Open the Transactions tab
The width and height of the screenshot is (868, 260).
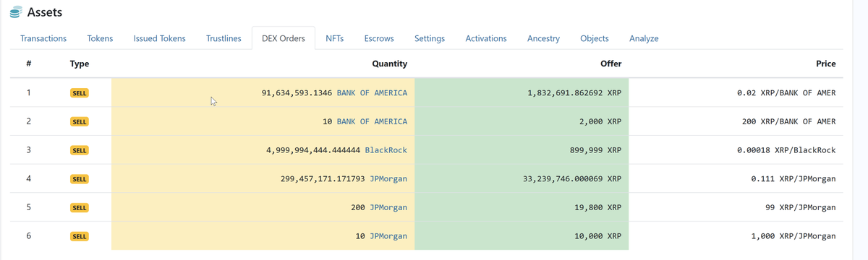(43, 38)
